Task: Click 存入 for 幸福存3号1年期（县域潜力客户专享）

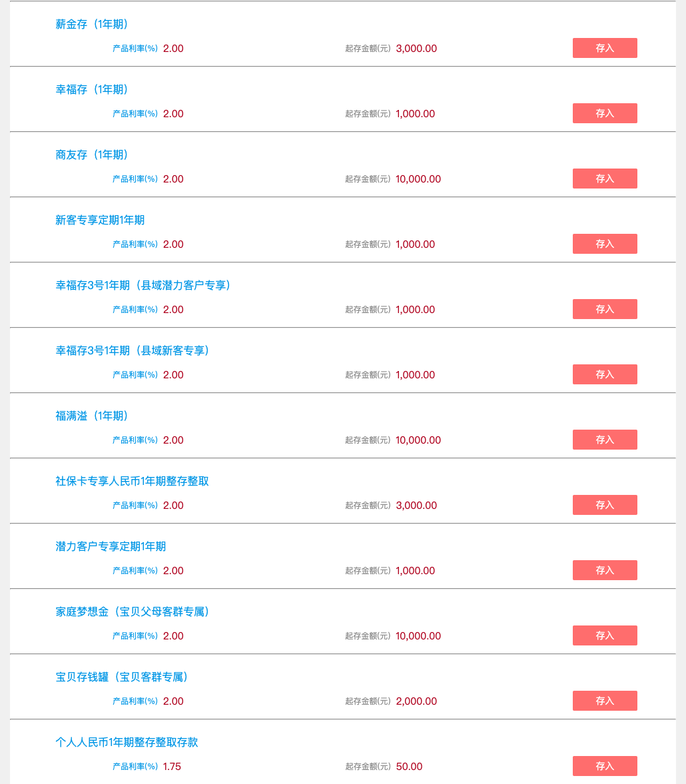Action: coord(605,309)
